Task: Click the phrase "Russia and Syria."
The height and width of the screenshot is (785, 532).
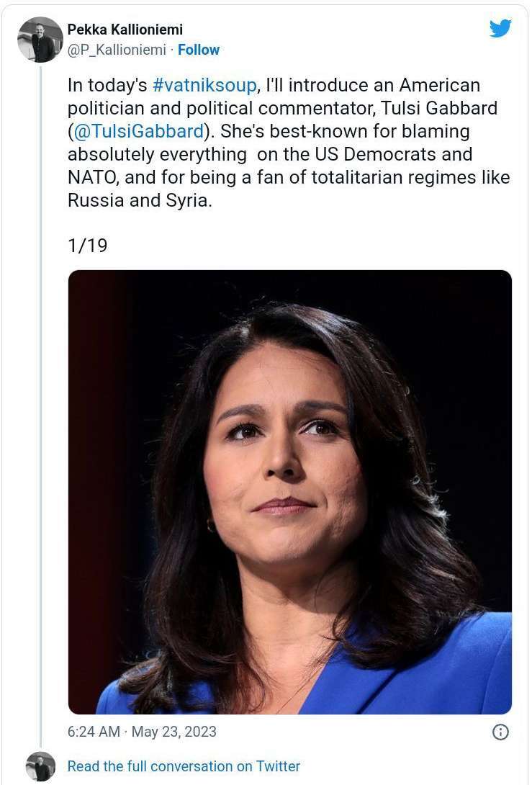Action: click(x=140, y=200)
